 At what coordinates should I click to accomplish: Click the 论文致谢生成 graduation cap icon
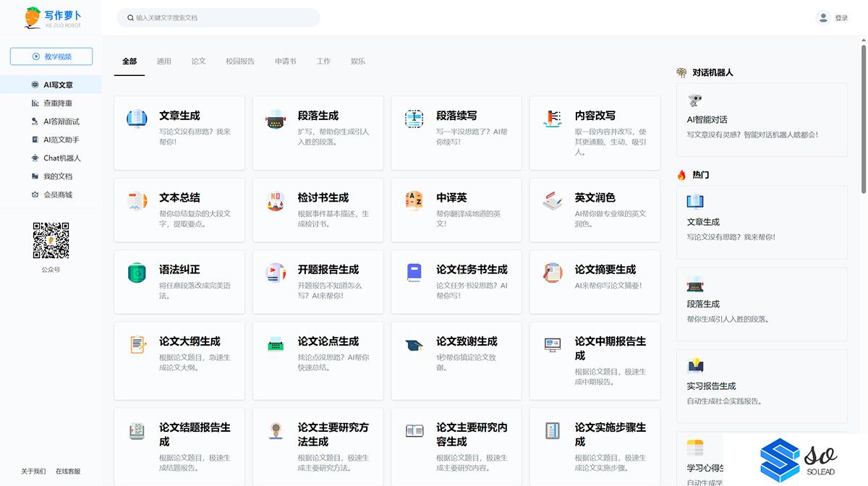pyautogui.click(x=414, y=344)
